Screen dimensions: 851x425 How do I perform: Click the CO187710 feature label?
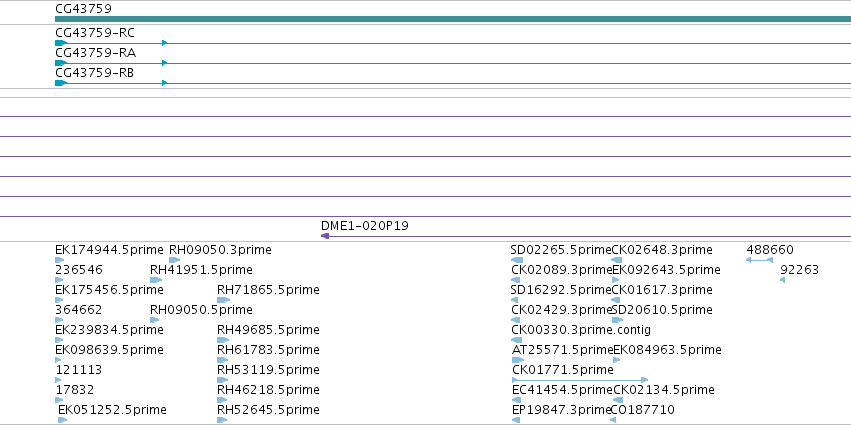coord(643,409)
